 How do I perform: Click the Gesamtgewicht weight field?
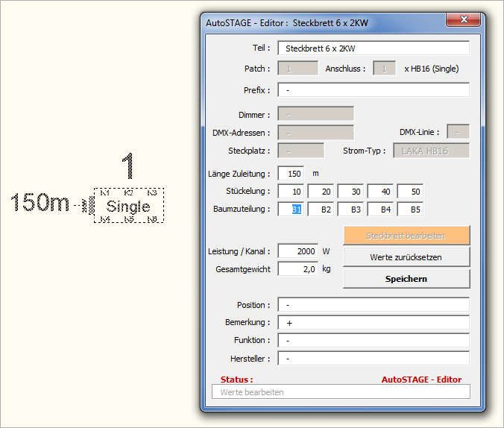pyautogui.click(x=297, y=268)
